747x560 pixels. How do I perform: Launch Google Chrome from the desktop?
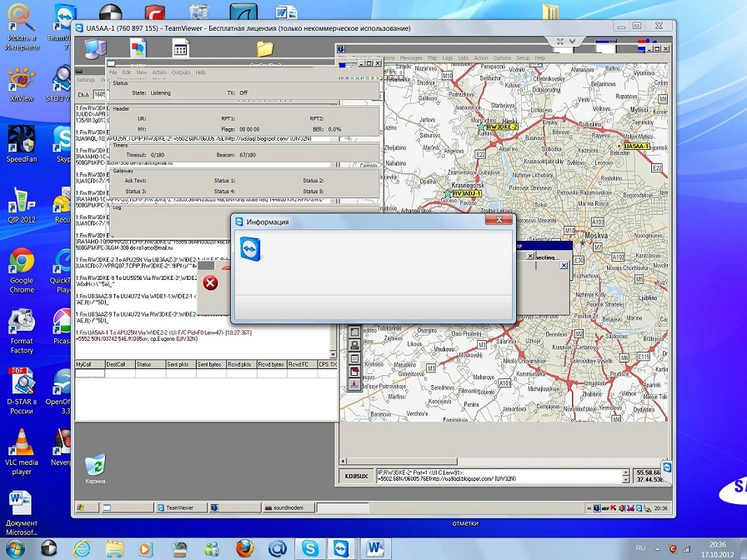click(x=22, y=270)
